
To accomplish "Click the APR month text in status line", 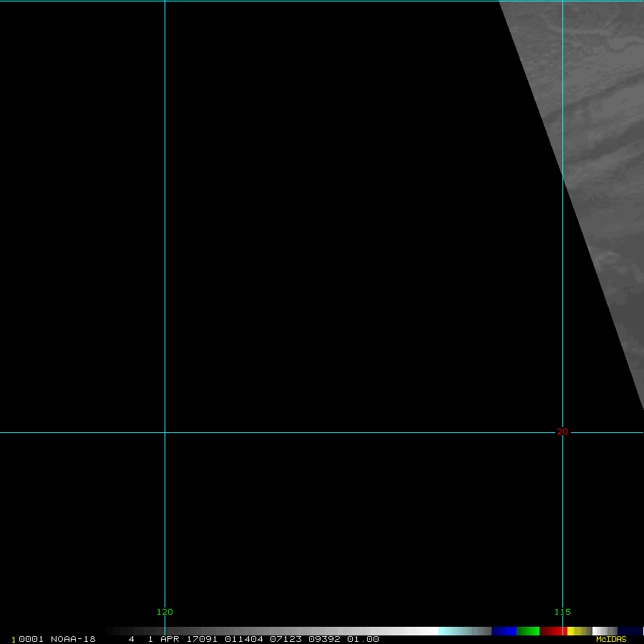I will pos(170,639).
